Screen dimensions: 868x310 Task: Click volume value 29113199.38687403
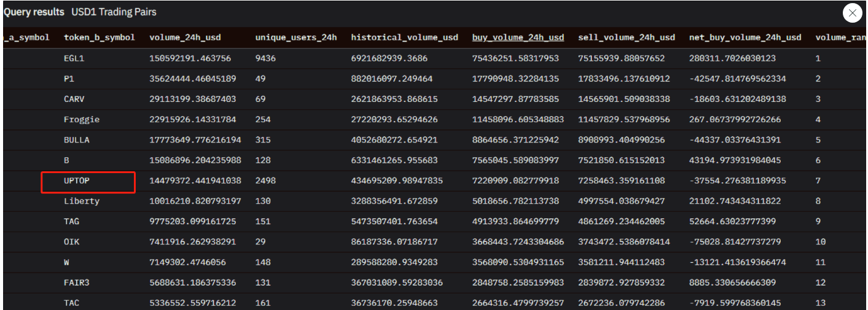coord(192,99)
